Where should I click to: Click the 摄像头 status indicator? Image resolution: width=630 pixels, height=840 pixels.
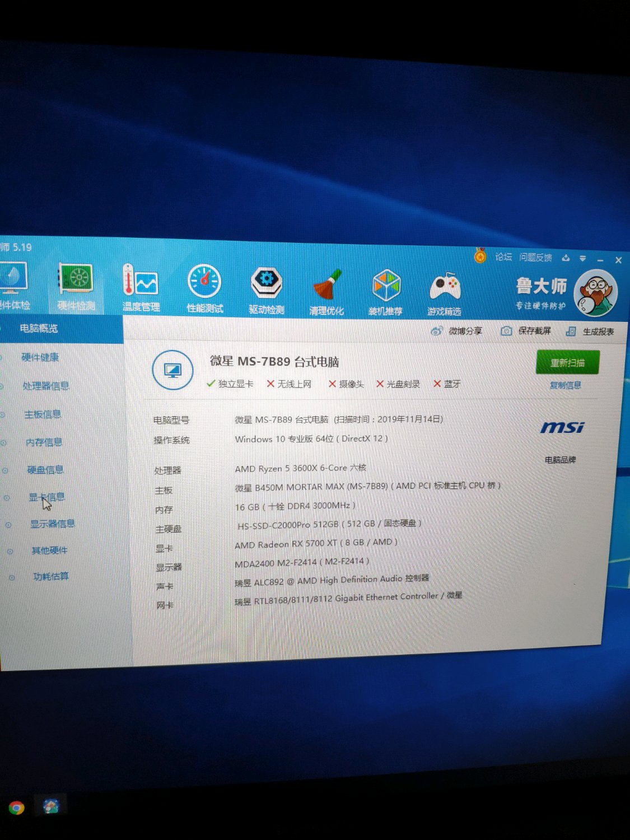[x=346, y=384]
